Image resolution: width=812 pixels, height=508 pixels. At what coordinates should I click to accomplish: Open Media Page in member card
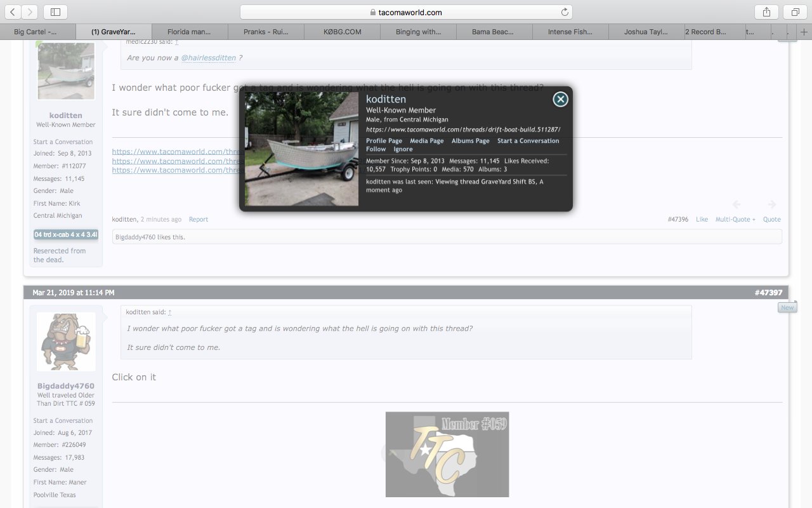[426, 141]
